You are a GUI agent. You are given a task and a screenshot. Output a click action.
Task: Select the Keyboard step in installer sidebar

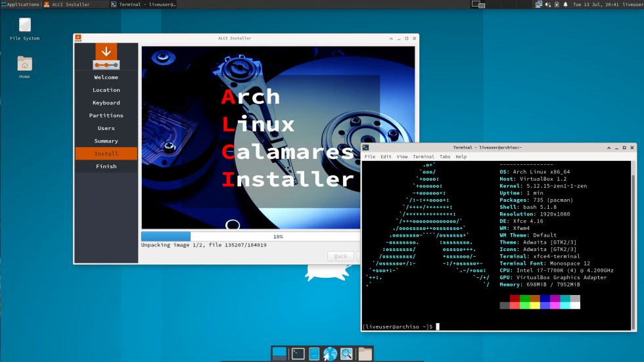(x=106, y=102)
